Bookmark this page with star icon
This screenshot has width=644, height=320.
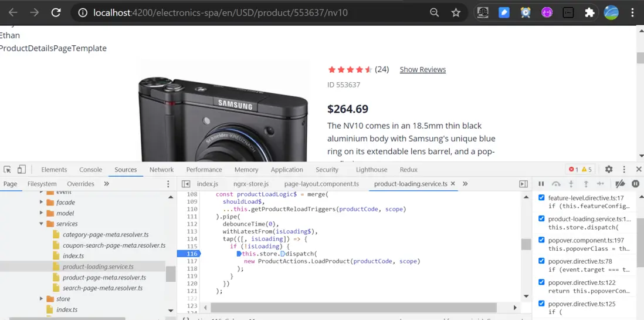tap(456, 13)
